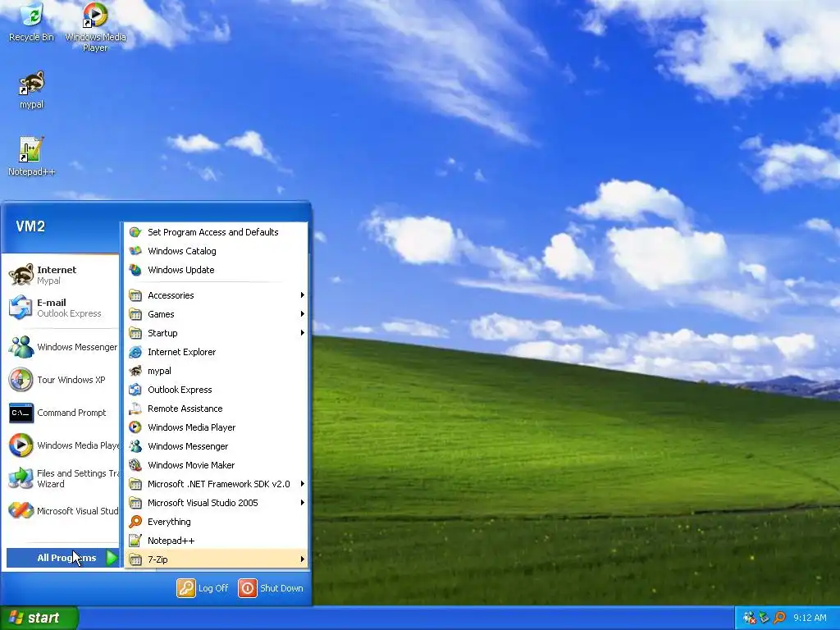Expand the Accessories submenu

click(x=217, y=295)
